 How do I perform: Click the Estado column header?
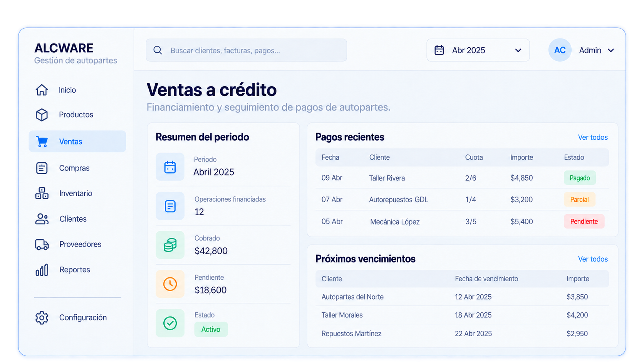574,157
